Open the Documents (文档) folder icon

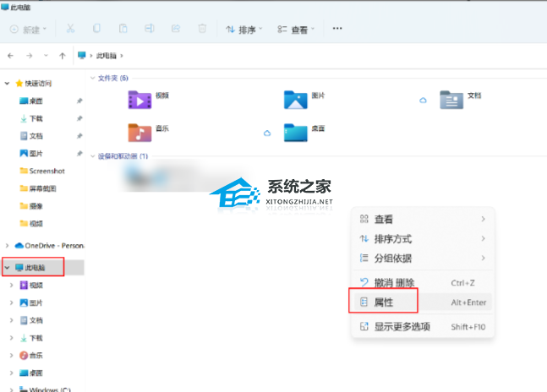coord(451,100)
